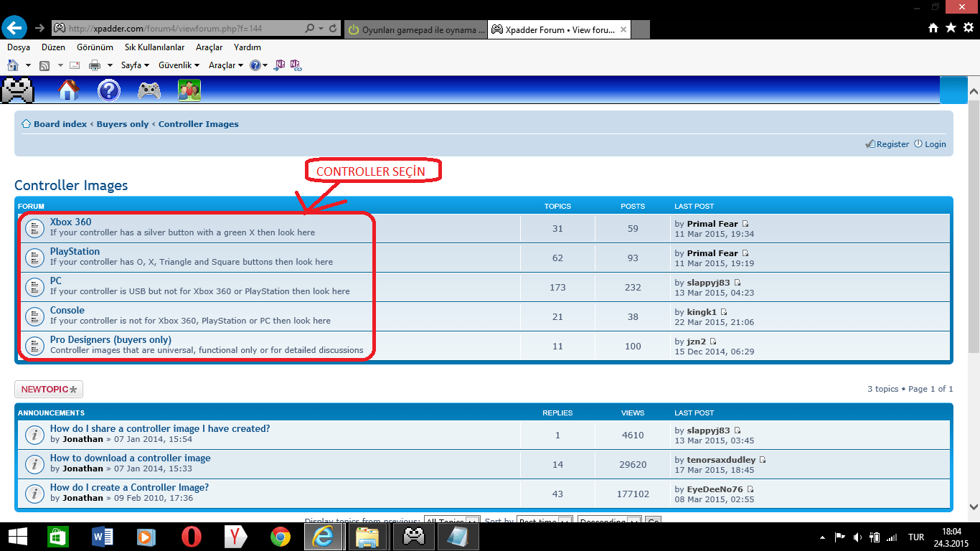The image size is (980, 551).
Task: Click the Register link
Action: [x=887, y=144]
